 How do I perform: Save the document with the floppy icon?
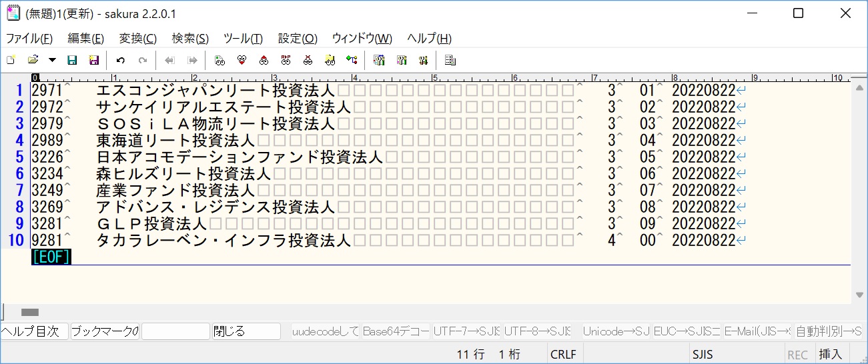pos(72,60)
